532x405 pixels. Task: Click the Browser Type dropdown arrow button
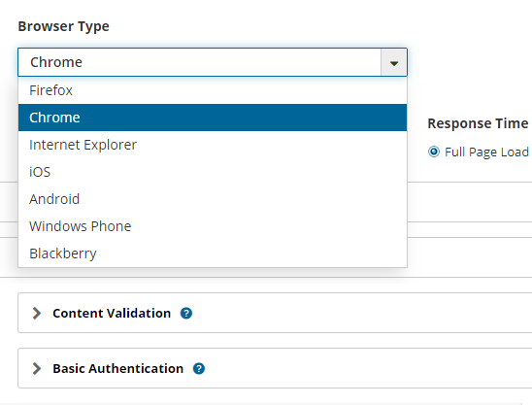click(x=394, y=62)
